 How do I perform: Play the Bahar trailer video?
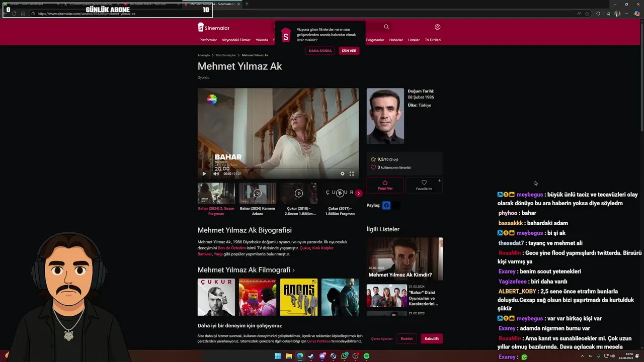point(204,174)
